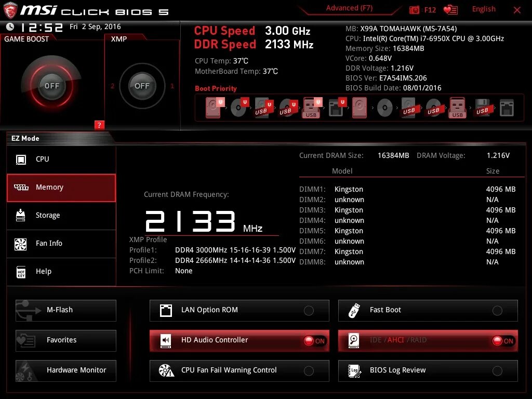
Task: Click the DRAM Voltage 1.216V value
Action: pos(498,155)
